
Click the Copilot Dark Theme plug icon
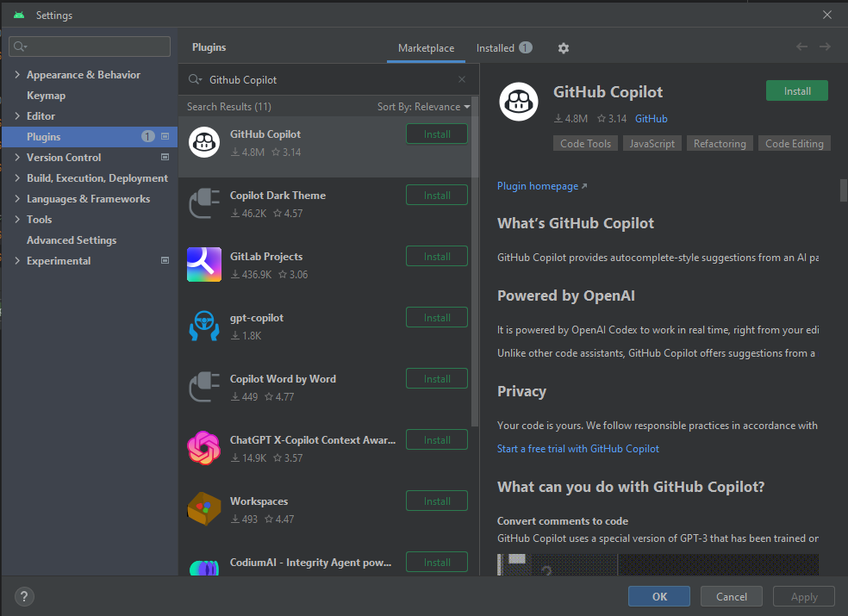204,203
